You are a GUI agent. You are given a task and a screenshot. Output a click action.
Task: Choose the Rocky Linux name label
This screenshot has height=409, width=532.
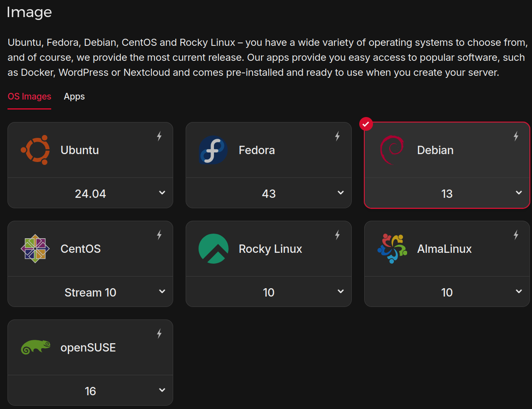270,249
